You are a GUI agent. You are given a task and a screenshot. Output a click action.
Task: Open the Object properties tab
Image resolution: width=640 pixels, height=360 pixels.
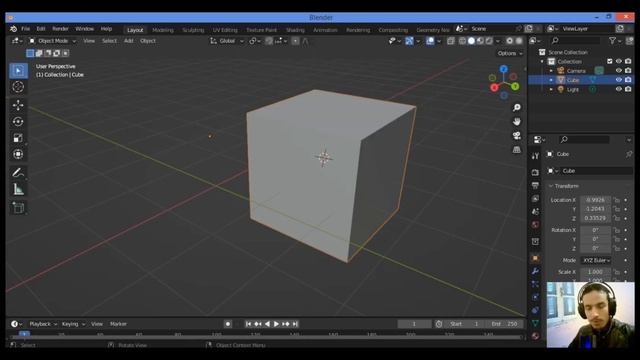[536, 258]
